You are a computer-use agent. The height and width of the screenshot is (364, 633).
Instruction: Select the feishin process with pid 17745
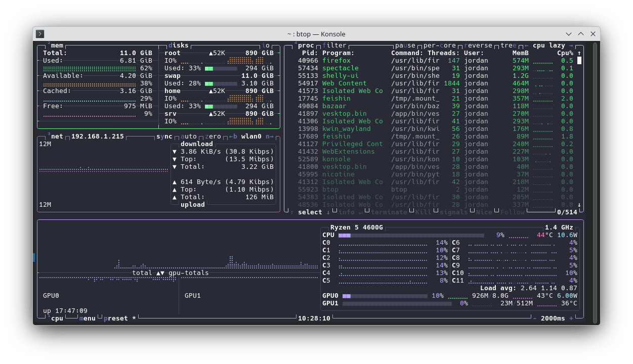436,99
